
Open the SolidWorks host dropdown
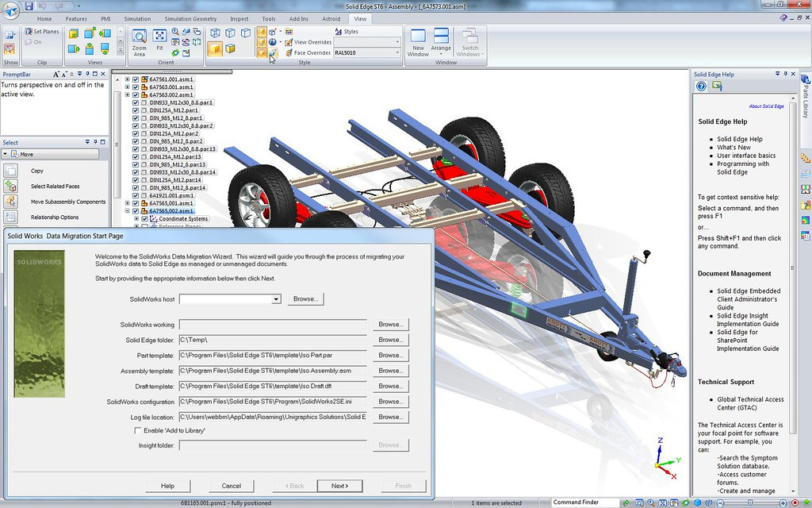point(276,299)
